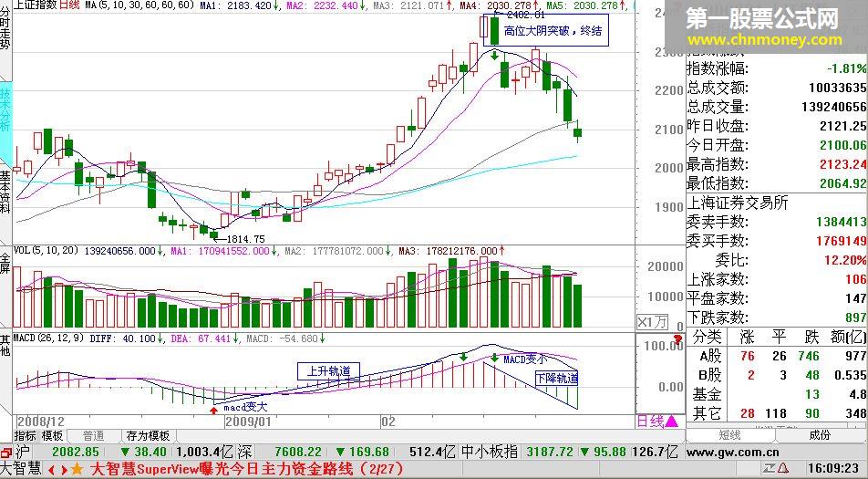Click the right red arrow in the news ticker
This screenshot has height=479, width=868.
coord(64,470)
